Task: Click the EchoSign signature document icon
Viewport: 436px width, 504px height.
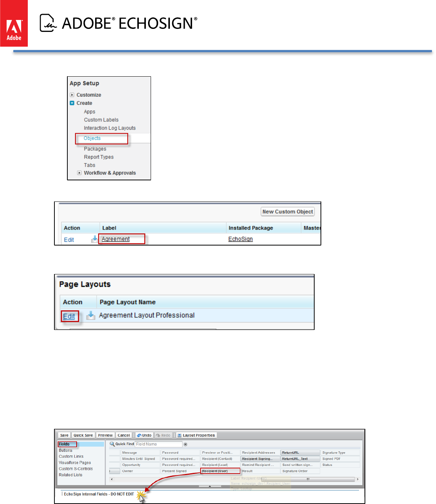Action: pyautogui.click(x=48, y=23)
